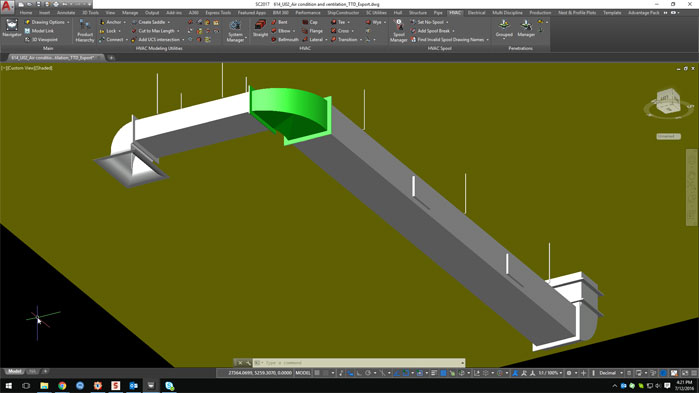Click the Plot icon in quick access toolbar

click(56, 4)
